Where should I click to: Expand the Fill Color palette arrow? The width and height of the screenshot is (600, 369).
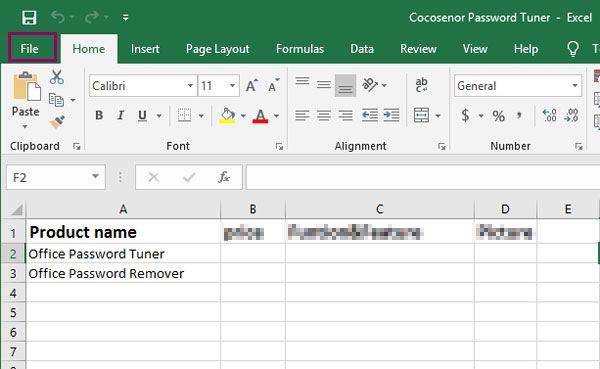(243, 116)
